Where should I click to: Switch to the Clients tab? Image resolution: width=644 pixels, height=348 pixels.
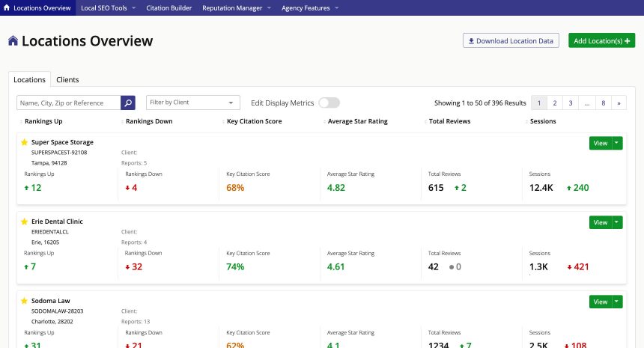point(67,79)
